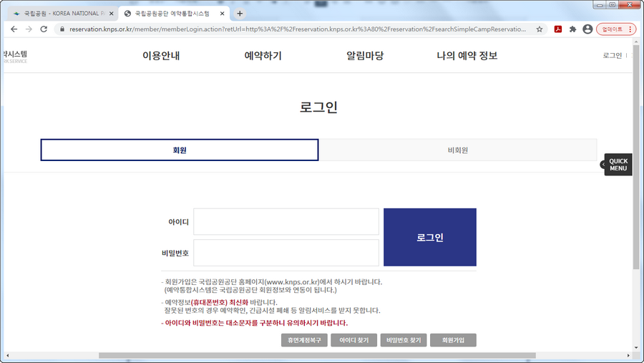Click the blue 로그인 button
Viewport: 644px width, 363px height.
click(x=430, y=237)
